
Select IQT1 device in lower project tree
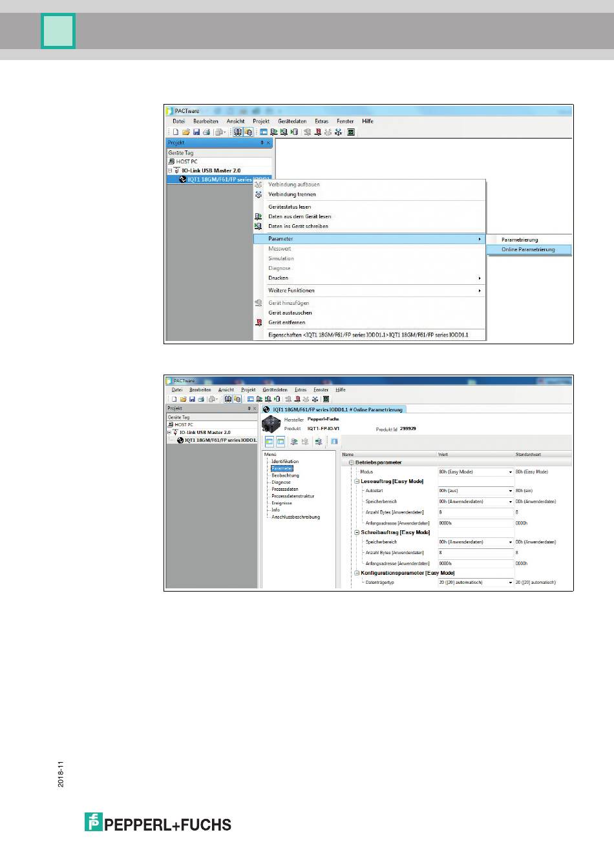[x=217, y=440]
